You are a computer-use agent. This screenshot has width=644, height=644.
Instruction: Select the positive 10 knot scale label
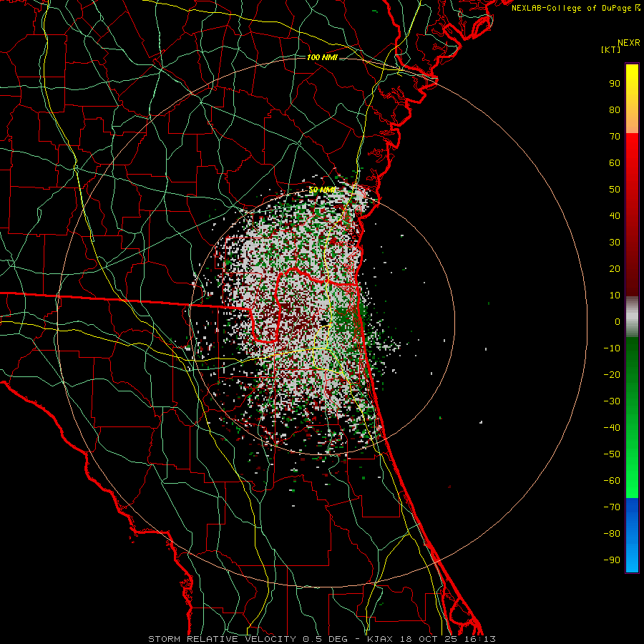pos(615,296)
